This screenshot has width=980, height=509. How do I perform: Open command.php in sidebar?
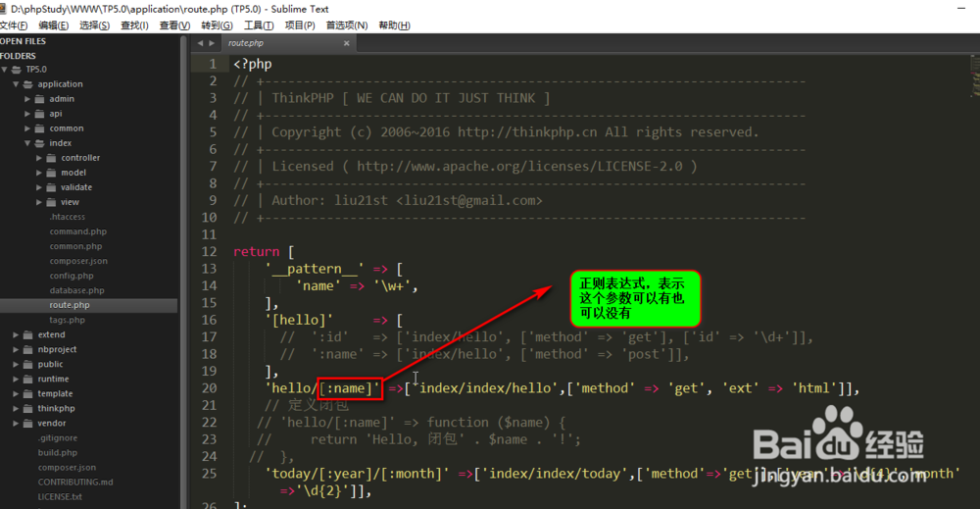tap(78, 231)
